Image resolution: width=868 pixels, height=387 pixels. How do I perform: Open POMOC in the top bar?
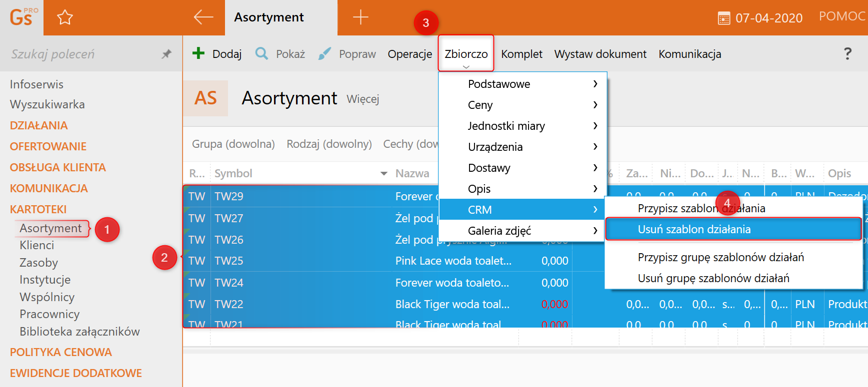coord(842,16)
